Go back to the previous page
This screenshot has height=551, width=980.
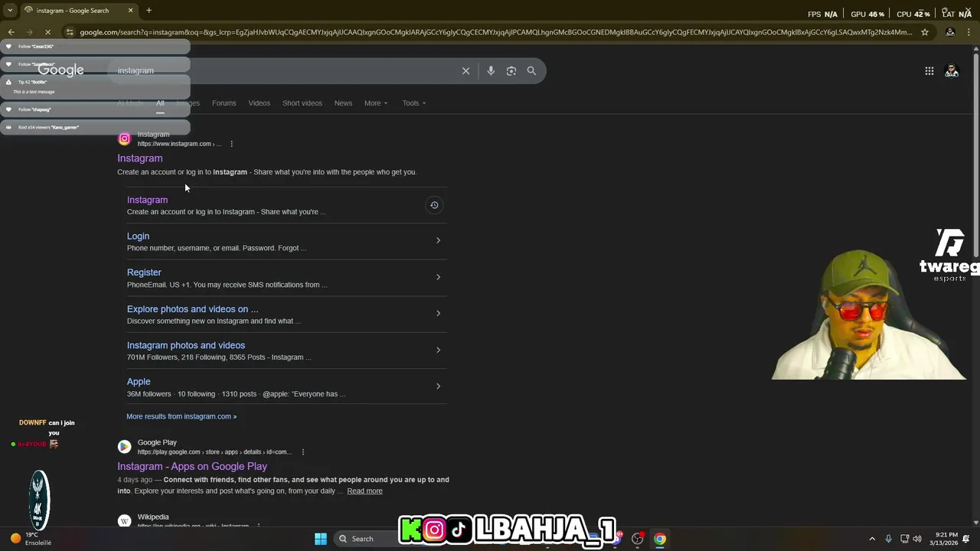coord(11,32)
